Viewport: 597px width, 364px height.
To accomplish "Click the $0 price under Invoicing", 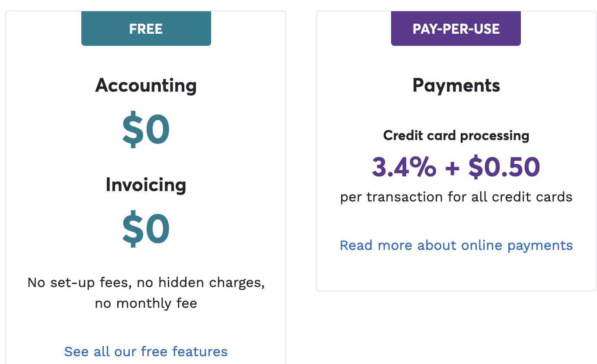I will 146,229.
